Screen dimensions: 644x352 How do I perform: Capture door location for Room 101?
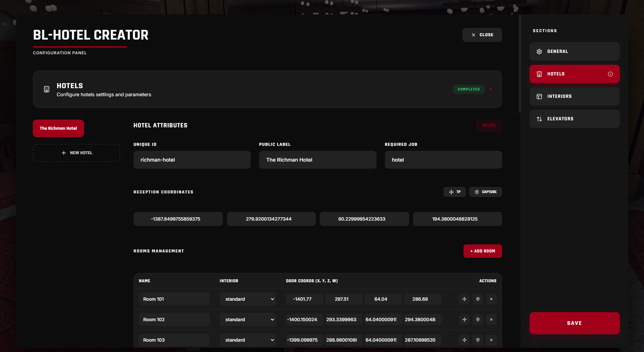478,299
